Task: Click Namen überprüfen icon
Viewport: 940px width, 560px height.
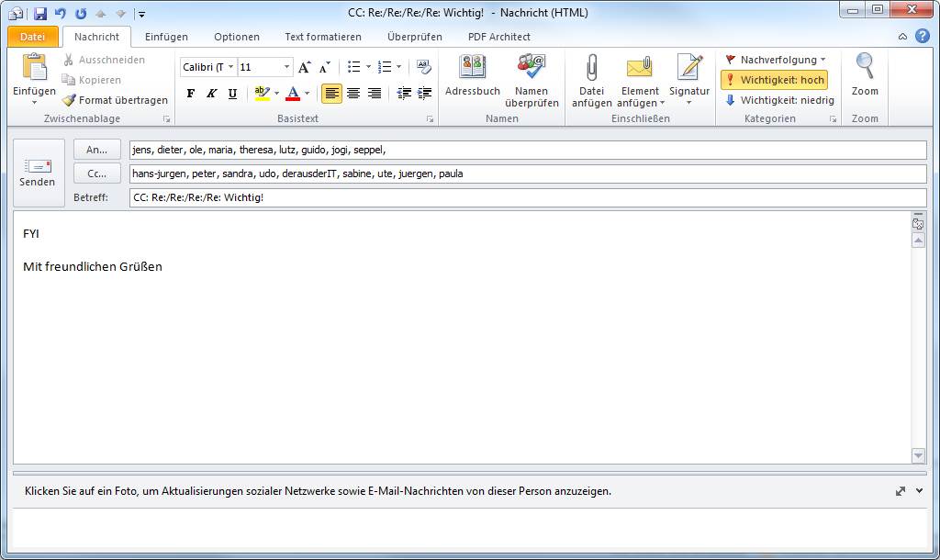Action: [x=532, y=68]
